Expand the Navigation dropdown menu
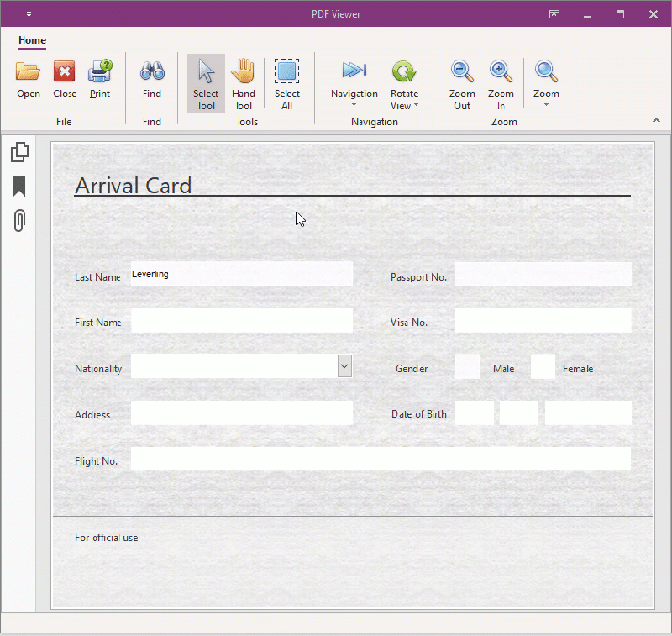This screenshot has height=636, width=672. (354, 105)
